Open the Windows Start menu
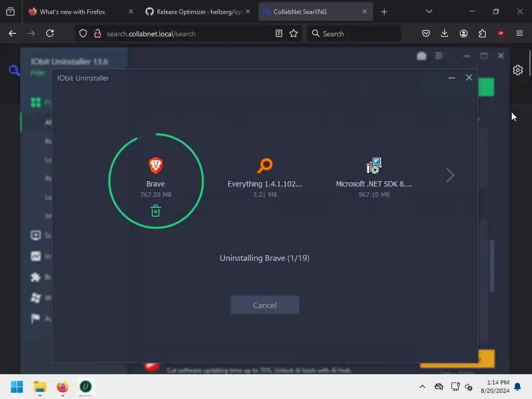The height and width of the screenshot is (399, 532). tap(17, 387)
